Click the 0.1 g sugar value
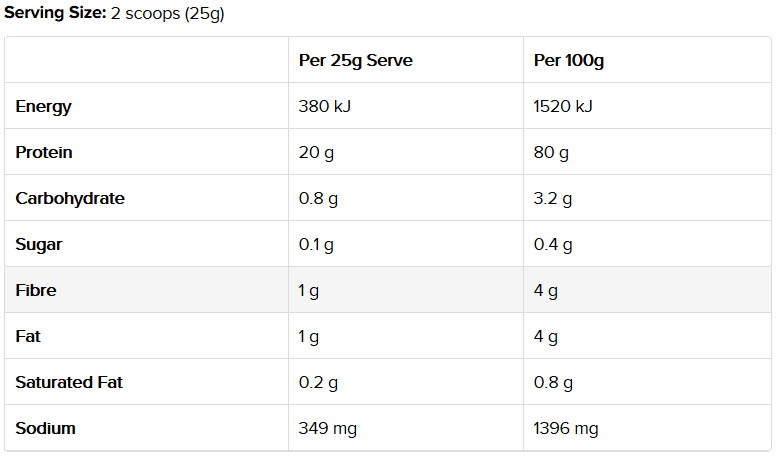783x458 pixels. point(316,245)
